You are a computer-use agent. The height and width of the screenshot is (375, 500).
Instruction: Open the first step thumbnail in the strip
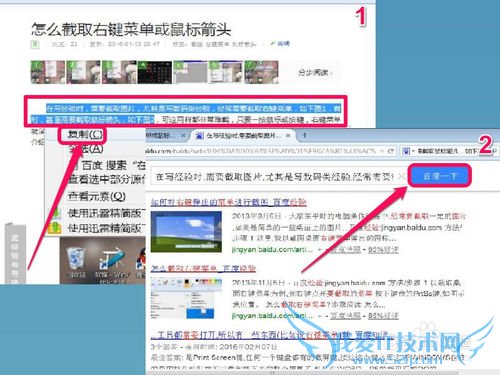pos(48,72)
